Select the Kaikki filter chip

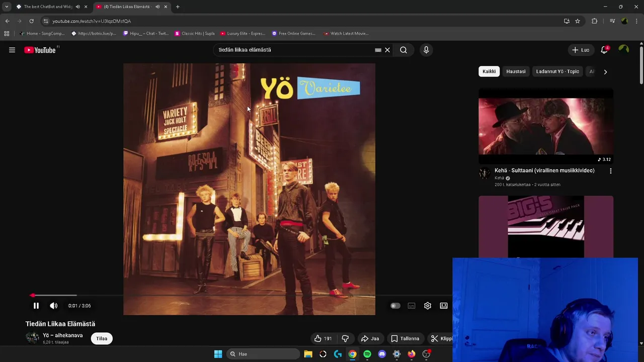tap(489, 71)
